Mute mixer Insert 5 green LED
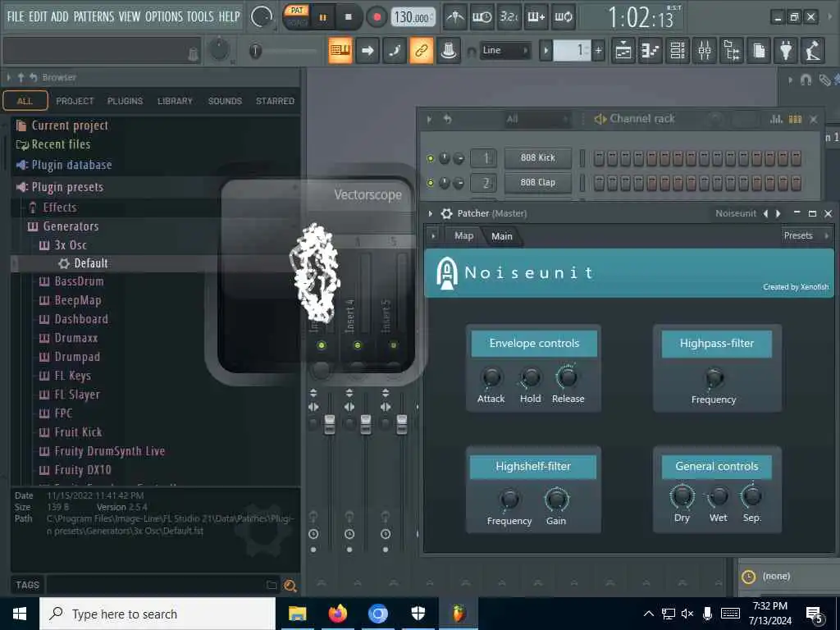Screen dimensions: 840x630 coord(393,345)
